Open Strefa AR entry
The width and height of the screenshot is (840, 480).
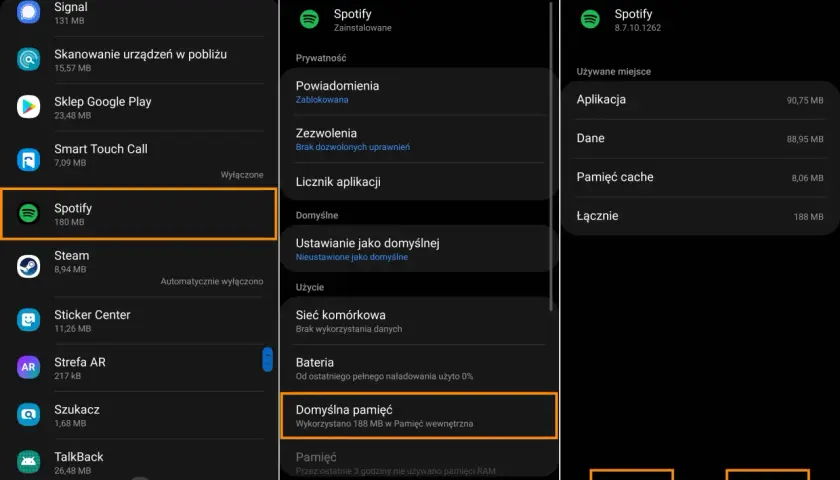click(139, 367)
